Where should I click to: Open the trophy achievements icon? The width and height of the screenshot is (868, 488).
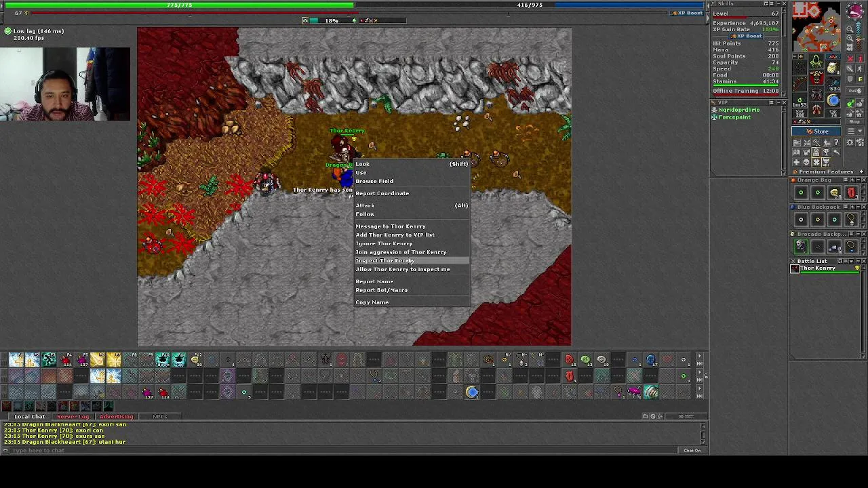coord(826,152)
